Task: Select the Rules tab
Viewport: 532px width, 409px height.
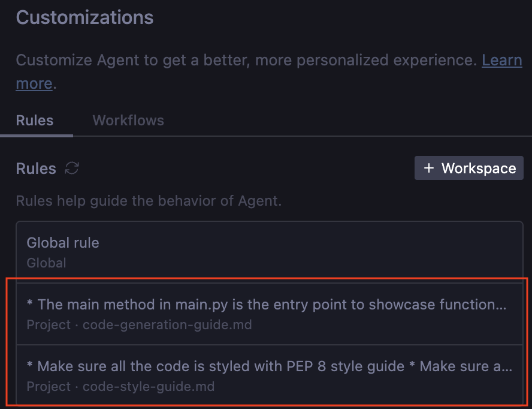Action: pyautogui.click(x=35, y=121)
